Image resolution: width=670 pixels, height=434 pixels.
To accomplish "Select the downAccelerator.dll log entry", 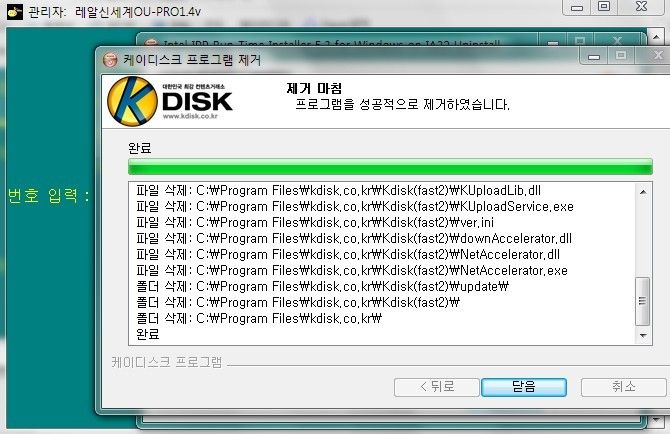I will [354, 238].
